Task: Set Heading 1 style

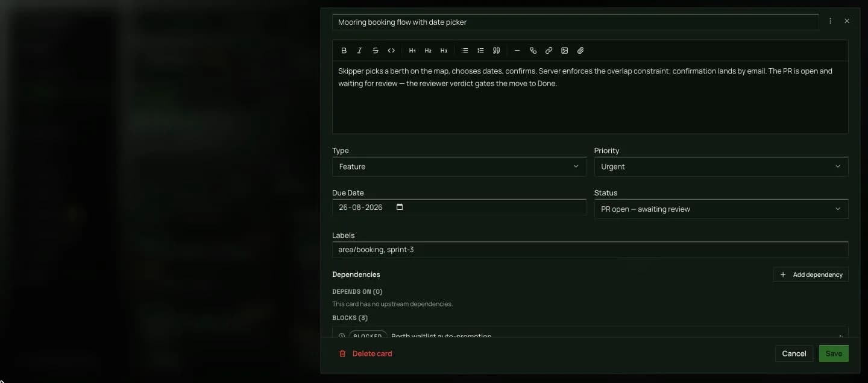Action: [x=412, y=51]
